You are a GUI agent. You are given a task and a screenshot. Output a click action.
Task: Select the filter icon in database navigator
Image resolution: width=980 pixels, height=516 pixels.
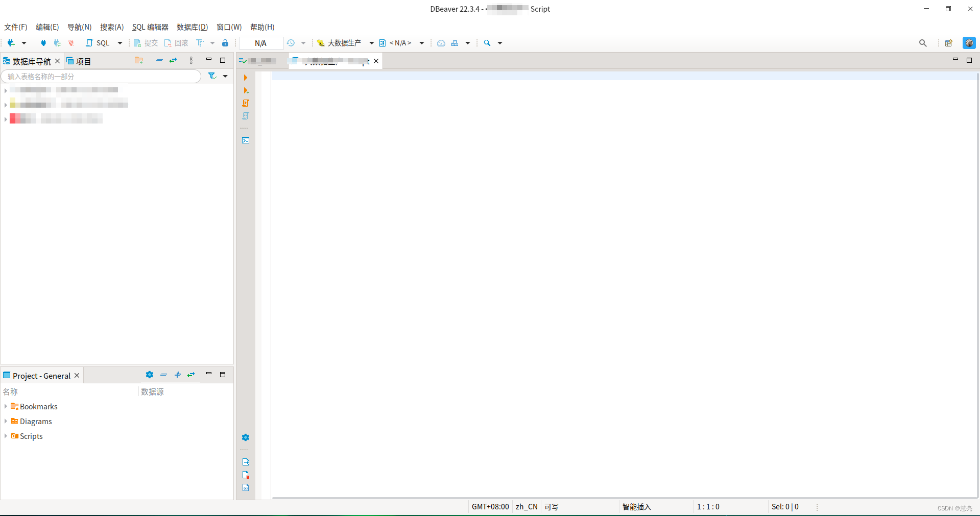212,76
